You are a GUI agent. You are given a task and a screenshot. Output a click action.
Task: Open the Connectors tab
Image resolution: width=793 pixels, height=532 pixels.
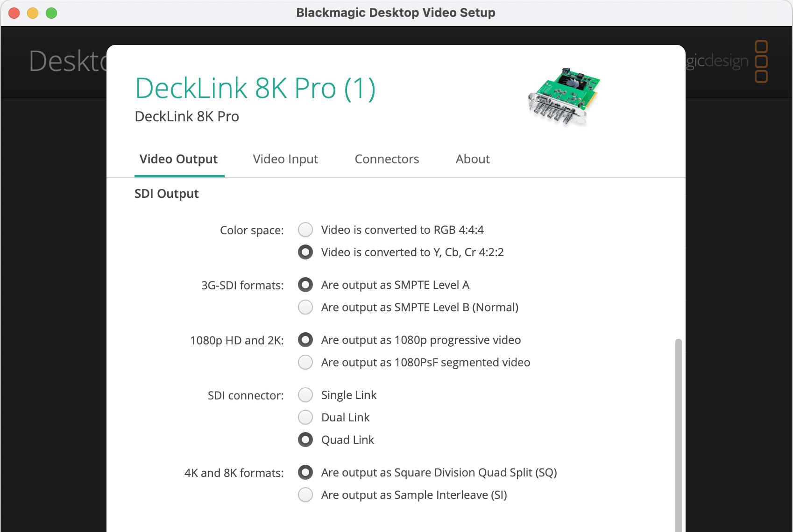(x=387, y=159)
